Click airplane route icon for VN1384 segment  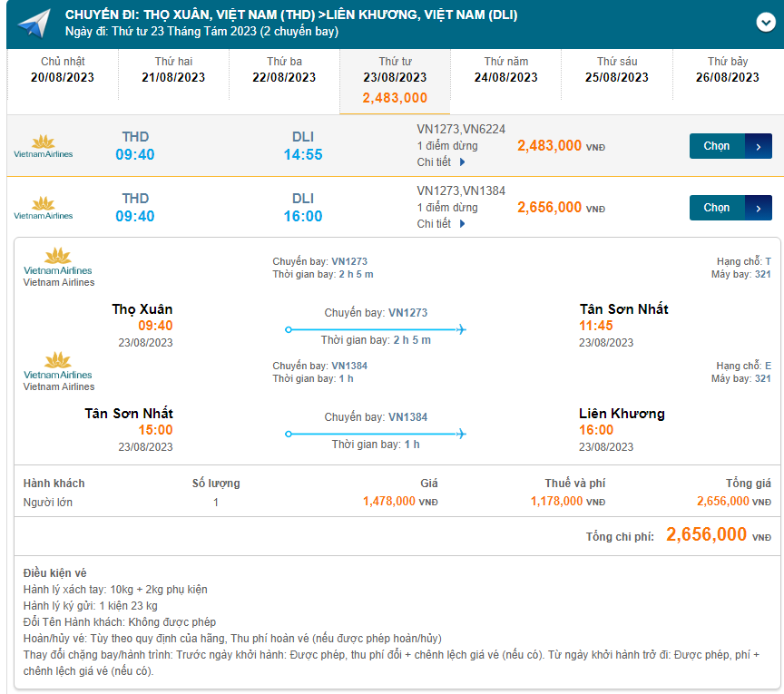pos(460,434)
